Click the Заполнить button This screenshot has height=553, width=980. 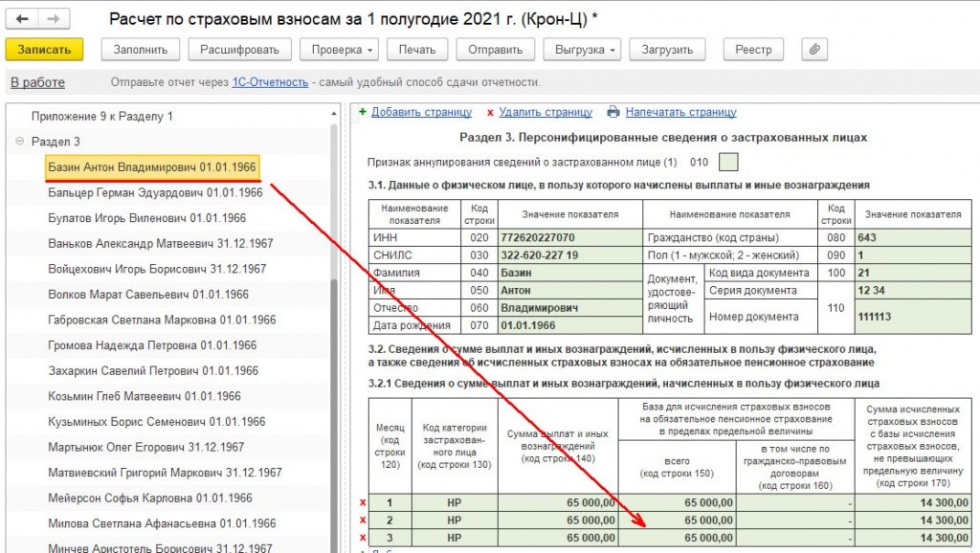pos(140,49)
